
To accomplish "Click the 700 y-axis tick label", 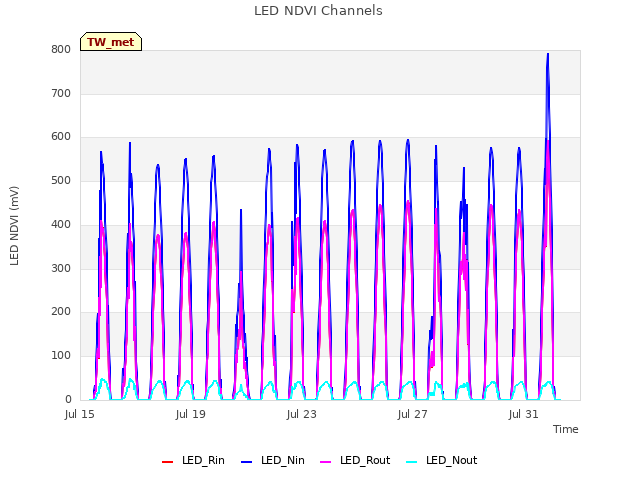I will tap(61, 93).
